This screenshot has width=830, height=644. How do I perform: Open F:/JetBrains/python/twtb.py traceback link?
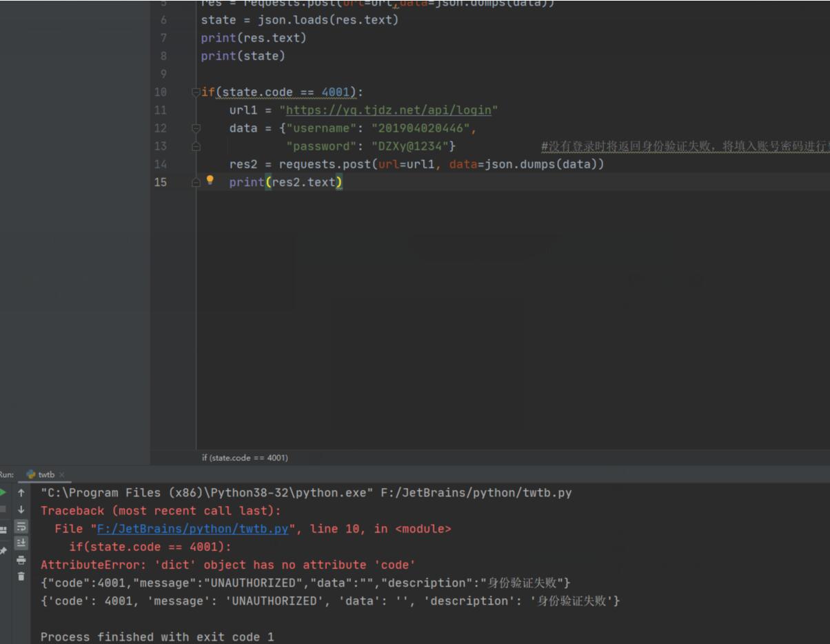click(x=192, y=529)
